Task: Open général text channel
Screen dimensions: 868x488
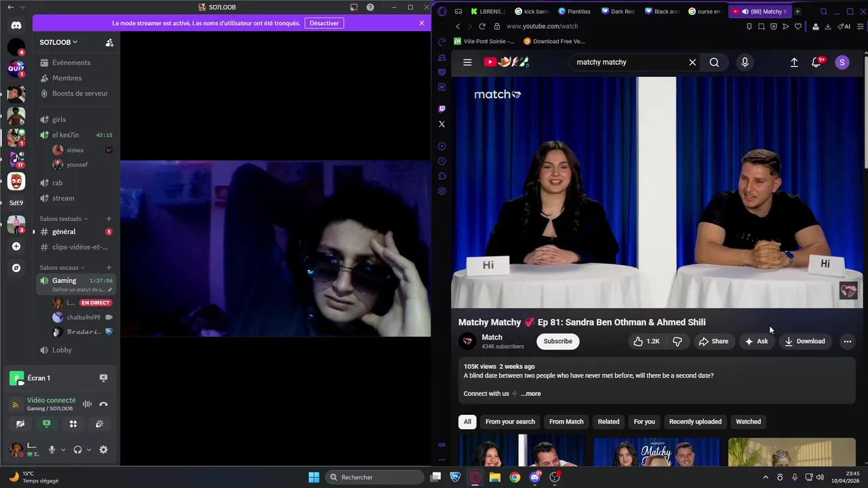Action: coord(75,232)
